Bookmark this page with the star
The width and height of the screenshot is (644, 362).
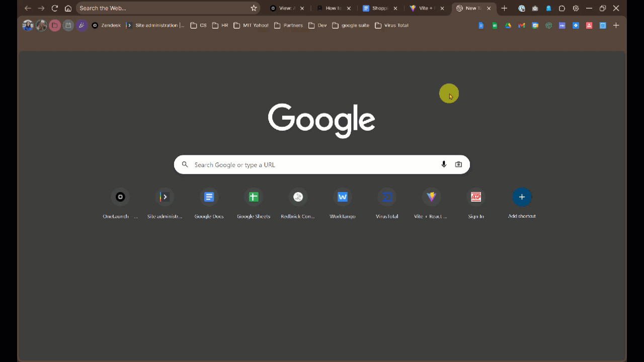[254, 8]
